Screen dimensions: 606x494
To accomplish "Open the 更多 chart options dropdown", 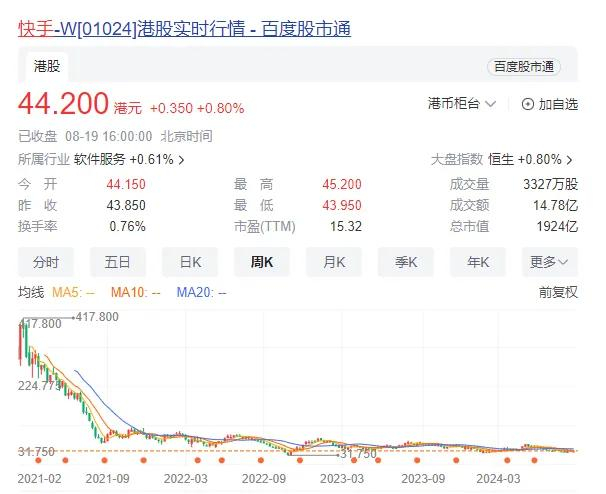I will 550,262.
